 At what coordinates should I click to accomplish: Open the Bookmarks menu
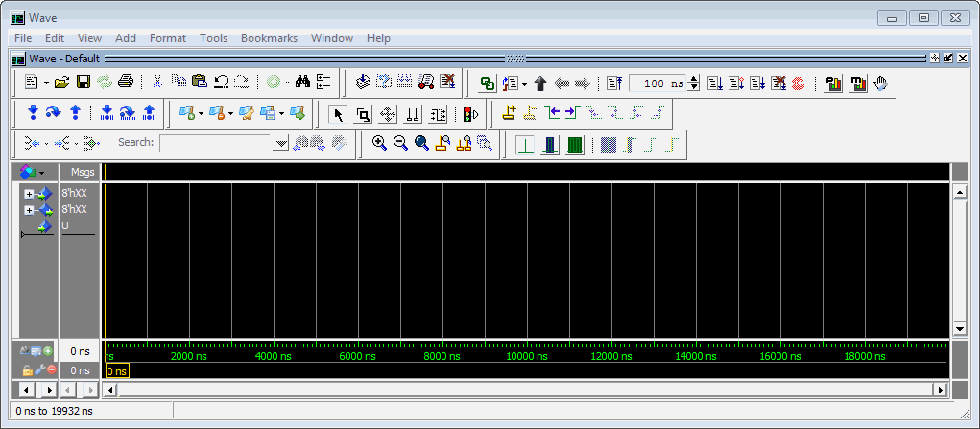coord(270,38)
